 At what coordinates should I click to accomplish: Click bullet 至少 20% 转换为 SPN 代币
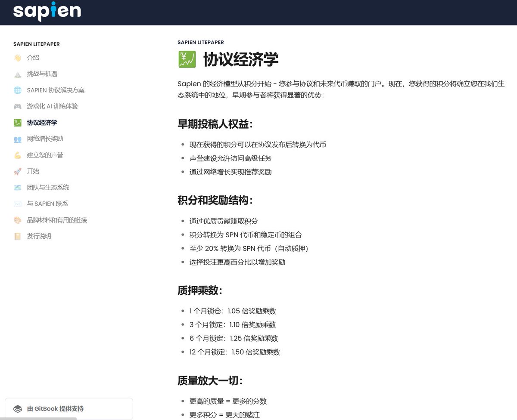(x=249, y=249)
